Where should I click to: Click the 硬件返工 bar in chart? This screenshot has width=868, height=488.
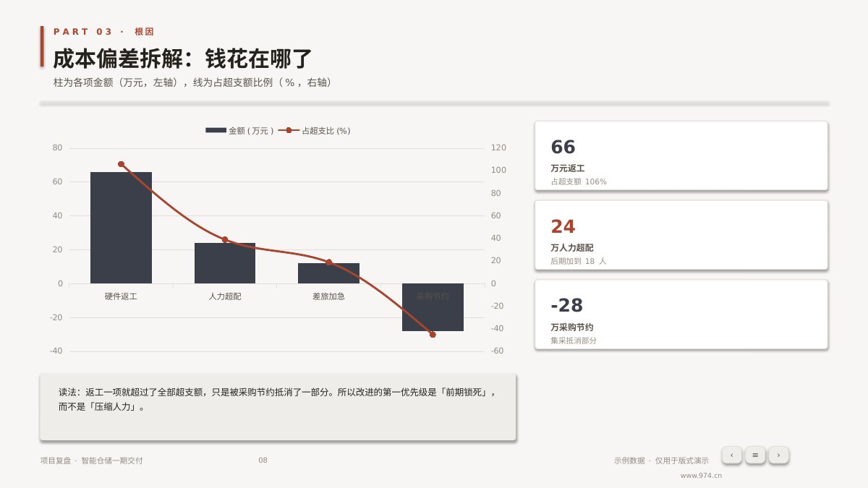(121, 228)
